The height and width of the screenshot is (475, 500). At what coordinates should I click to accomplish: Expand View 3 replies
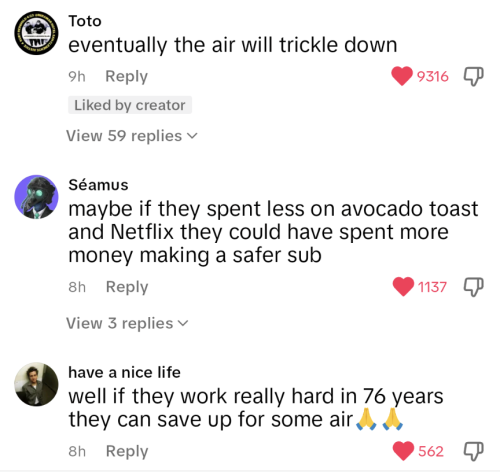127,323
